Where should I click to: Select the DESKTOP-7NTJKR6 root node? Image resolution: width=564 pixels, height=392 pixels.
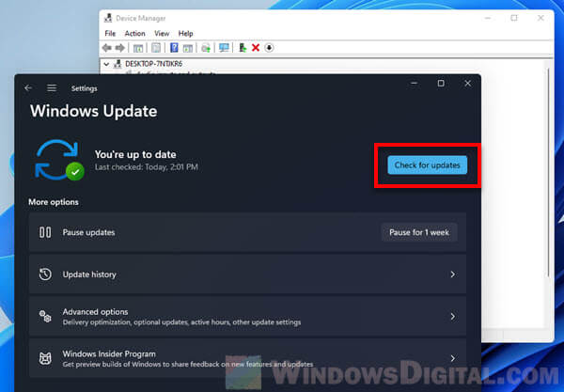pyautogui.click(x=153, y=64)
